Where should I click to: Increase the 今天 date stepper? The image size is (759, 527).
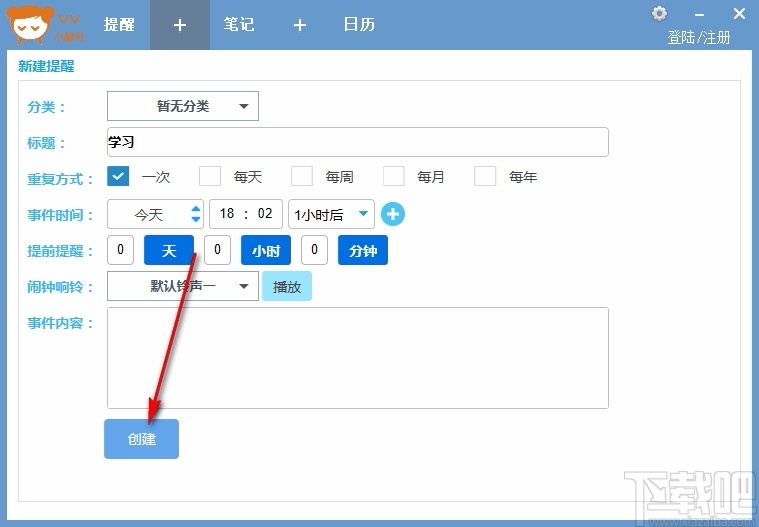click(196, 209)
